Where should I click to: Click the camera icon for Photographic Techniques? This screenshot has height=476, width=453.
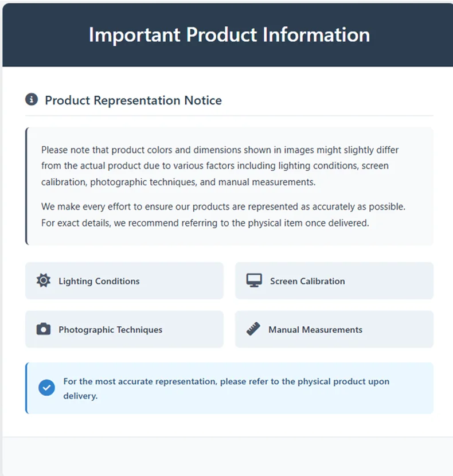click(44, 329)
